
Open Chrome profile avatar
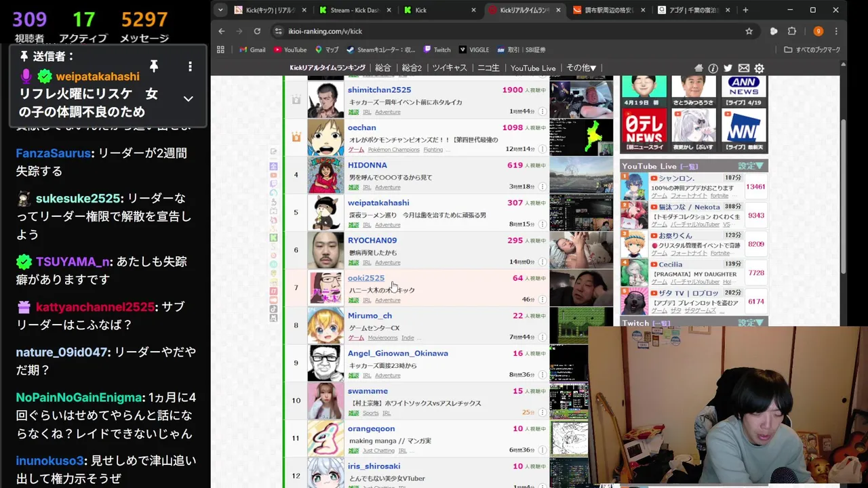(x=818, y=31)
